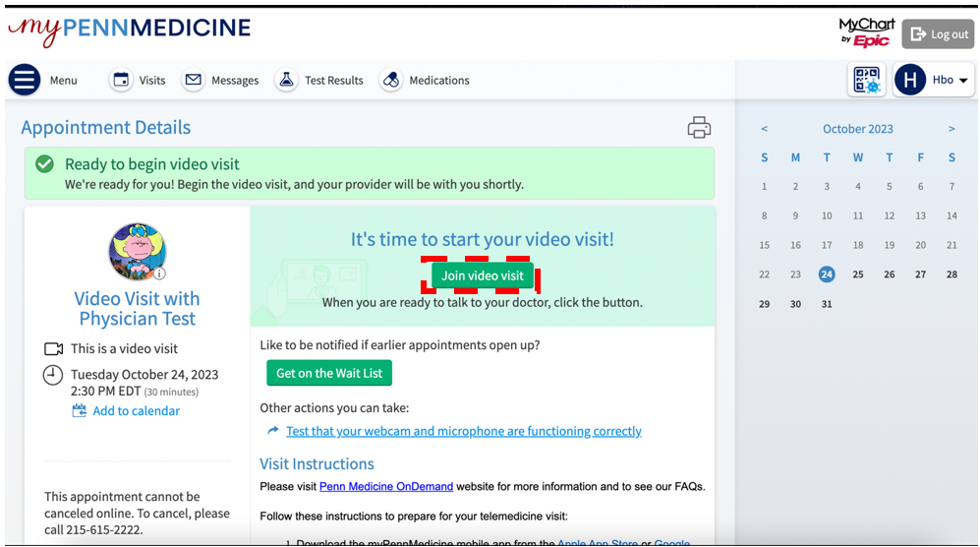
Task: Click the Medications pill icon
Action: [390, 80]
